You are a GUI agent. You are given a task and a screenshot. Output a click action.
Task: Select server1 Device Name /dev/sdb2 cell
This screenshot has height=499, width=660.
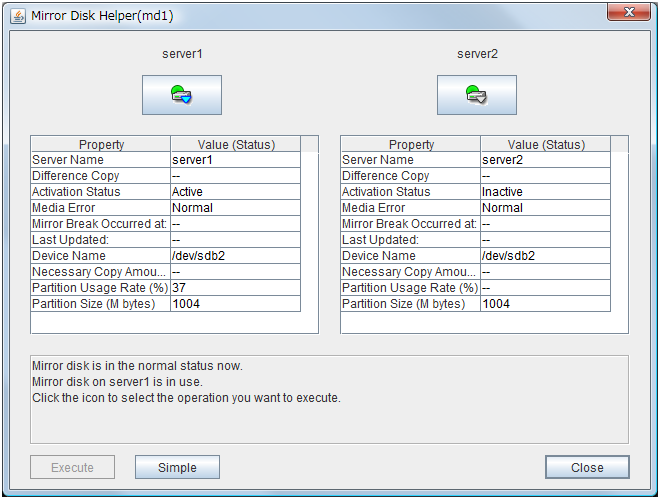234,256
